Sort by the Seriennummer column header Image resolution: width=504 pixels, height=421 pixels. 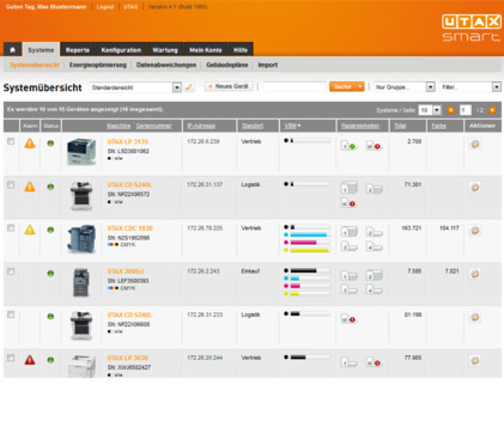coord(154,126)
